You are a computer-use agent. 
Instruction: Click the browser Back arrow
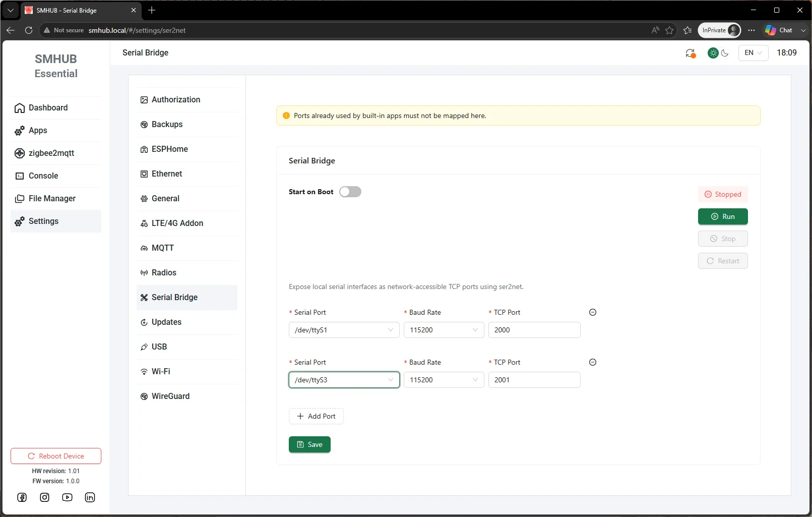(11, 30)
